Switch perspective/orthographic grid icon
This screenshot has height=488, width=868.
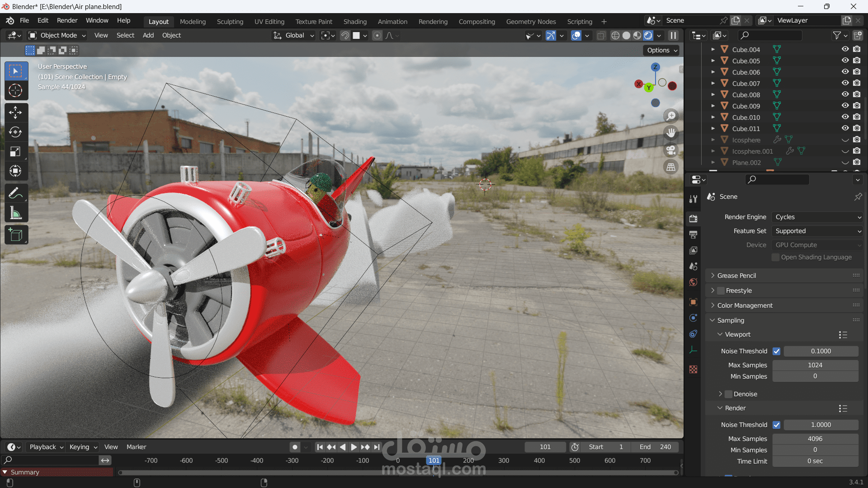pos(671,167)
